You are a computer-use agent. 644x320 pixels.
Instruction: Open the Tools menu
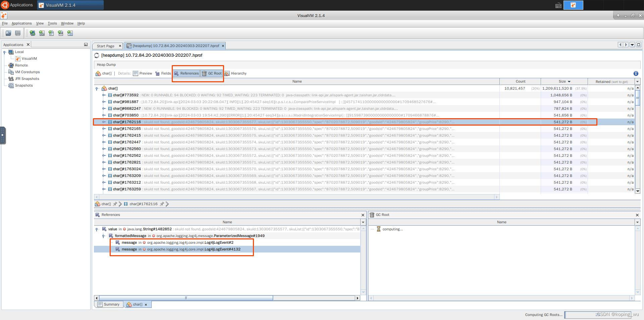(52, 23)
